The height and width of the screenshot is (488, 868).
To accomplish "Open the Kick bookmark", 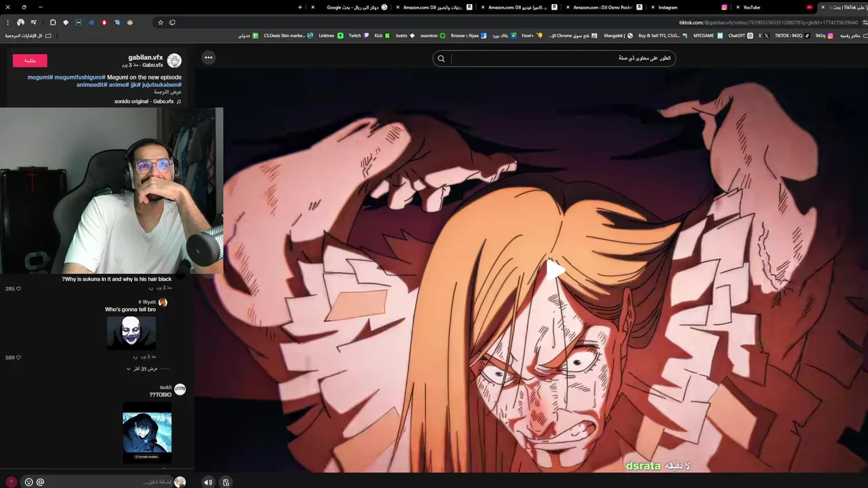I will click(x=382, y=35).
